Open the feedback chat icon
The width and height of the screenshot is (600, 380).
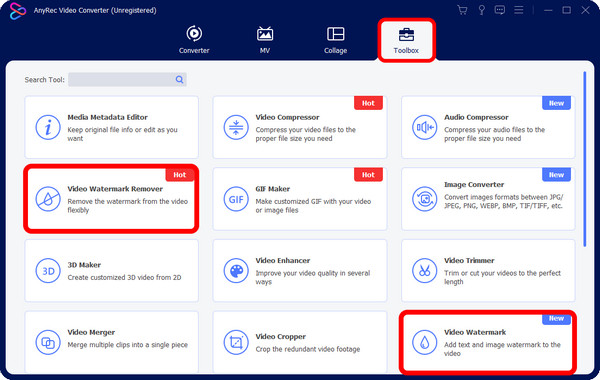500,10
